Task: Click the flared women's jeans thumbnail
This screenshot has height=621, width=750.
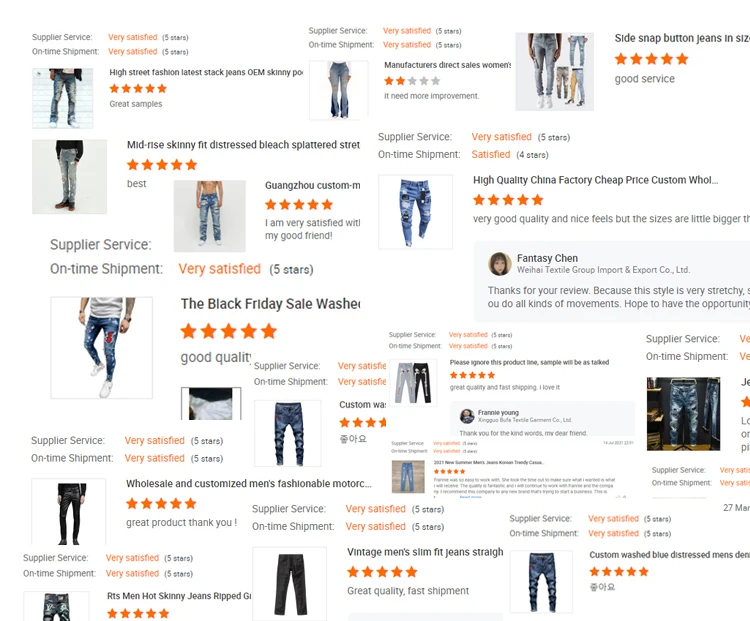Action: point(339,90)
